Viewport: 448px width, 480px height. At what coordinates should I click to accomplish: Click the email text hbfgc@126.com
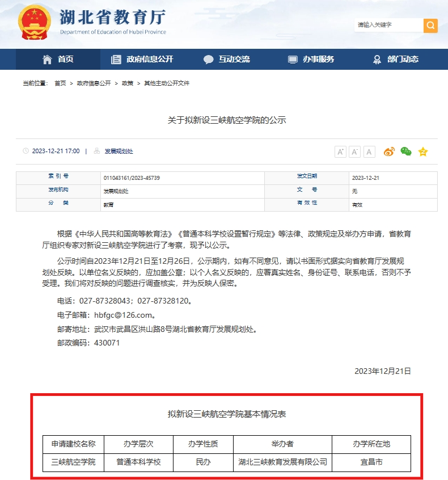pos(123,315)
